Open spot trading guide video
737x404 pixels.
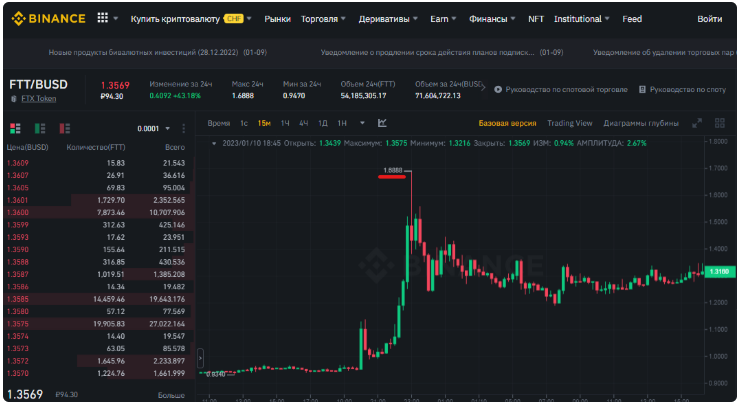pyautogui.click(x=561, y=89)
